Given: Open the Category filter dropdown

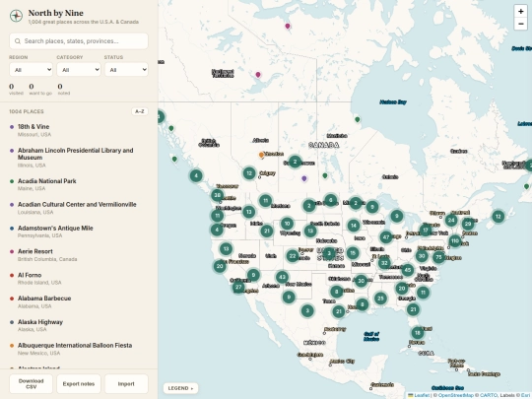Looking at the screenshot, I should coord(79,70).
